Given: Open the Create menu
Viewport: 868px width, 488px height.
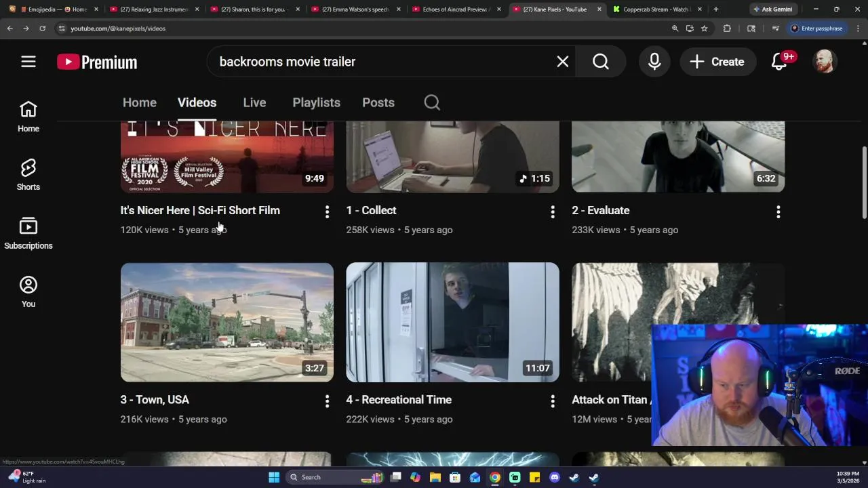Looking at the screenshot, I should pyautogui.click(x=717, y=62).
